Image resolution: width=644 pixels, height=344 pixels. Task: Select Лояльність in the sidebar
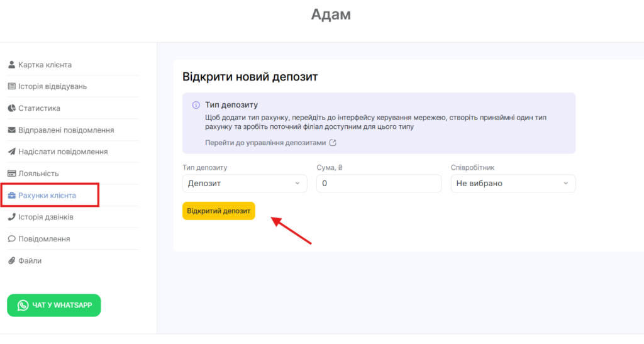38,174
